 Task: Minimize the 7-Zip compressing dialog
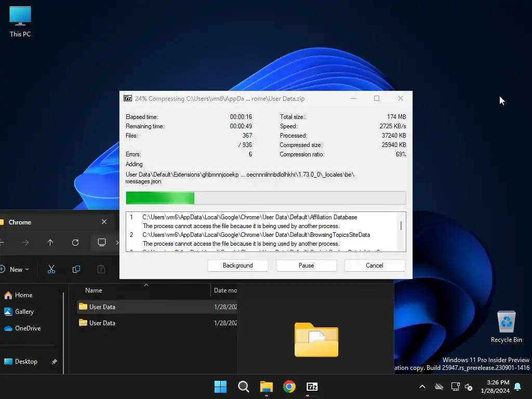353,98
